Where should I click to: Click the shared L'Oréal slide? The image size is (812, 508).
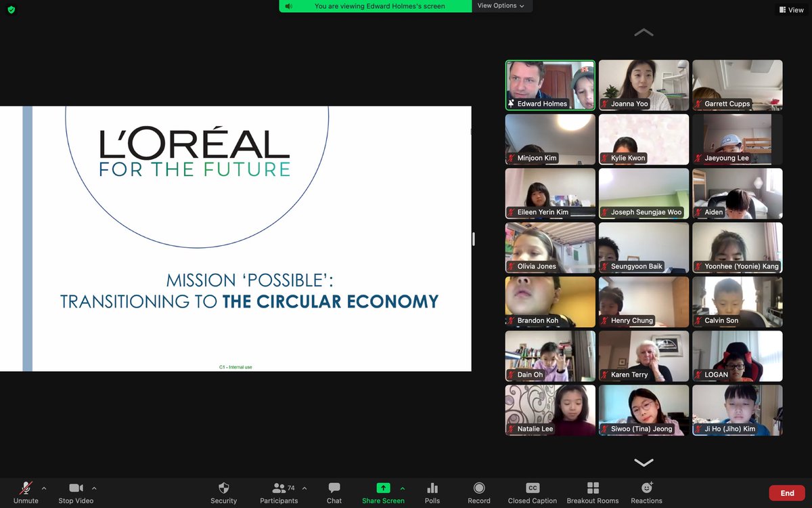coord(235,238)
